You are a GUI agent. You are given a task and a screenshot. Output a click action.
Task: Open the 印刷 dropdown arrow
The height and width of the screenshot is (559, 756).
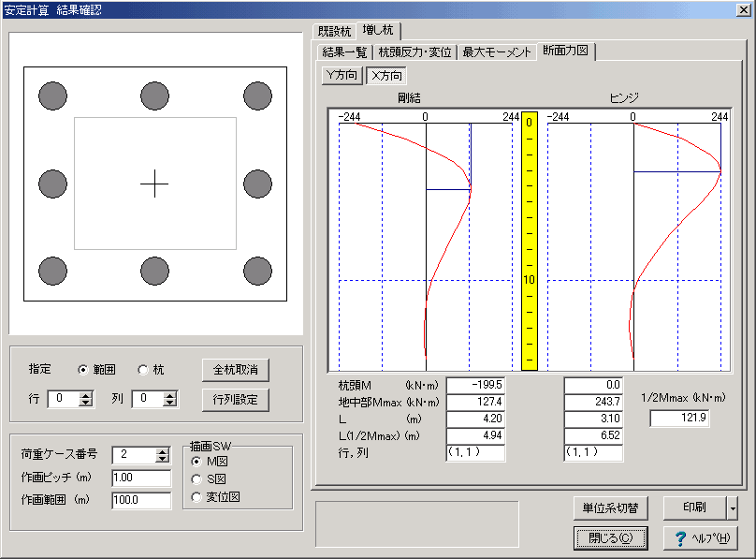pos(733,508)
